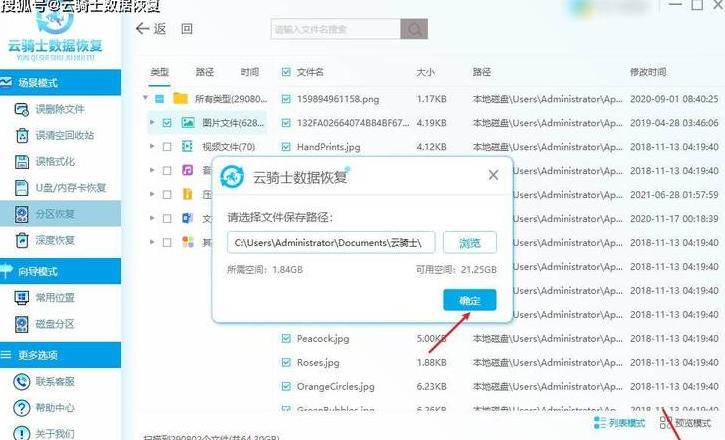Toggle the 视频文件(70) checkbox
This screenshot has height=440, width=725.
[167, 147]
